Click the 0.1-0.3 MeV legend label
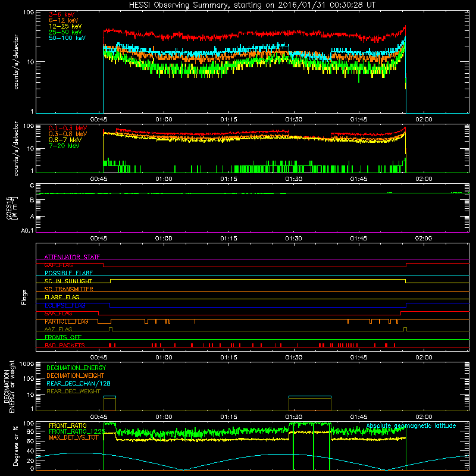 pyautogui.click(x=68, y=128)
